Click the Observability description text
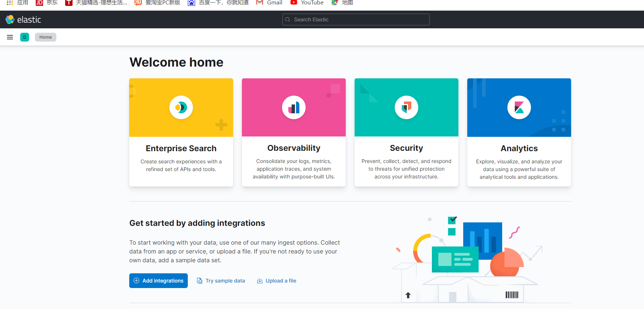This screenshot has height=309, width=644. (294, 169)
